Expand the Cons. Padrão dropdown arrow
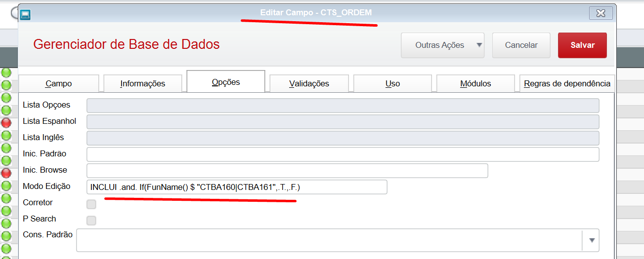 [x=592, y=240]
